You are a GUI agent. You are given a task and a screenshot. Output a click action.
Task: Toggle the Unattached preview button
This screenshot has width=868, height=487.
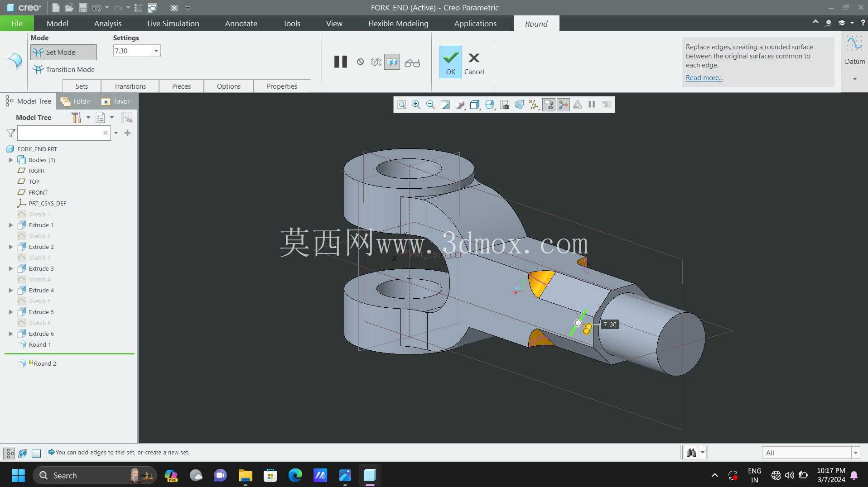(376, 62)
